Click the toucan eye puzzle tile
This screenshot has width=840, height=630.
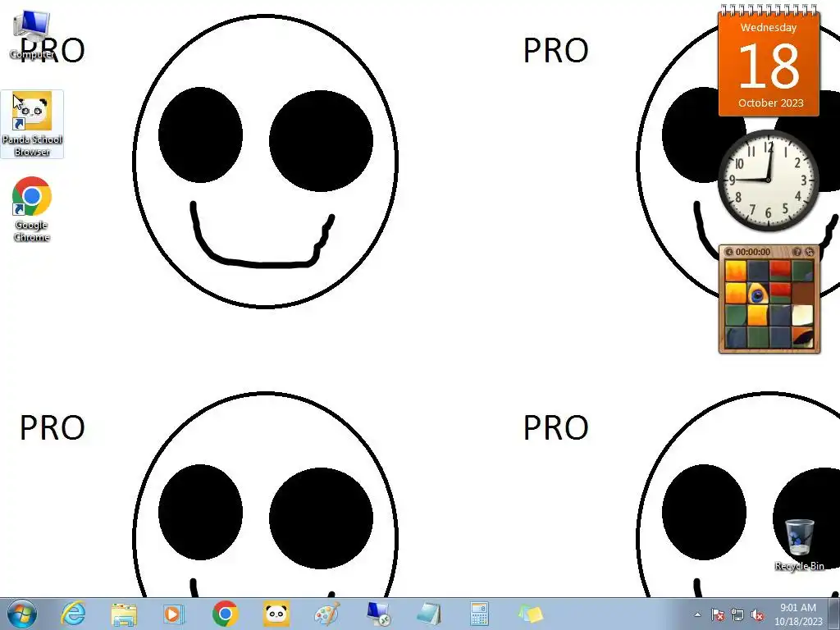(757, 293)
